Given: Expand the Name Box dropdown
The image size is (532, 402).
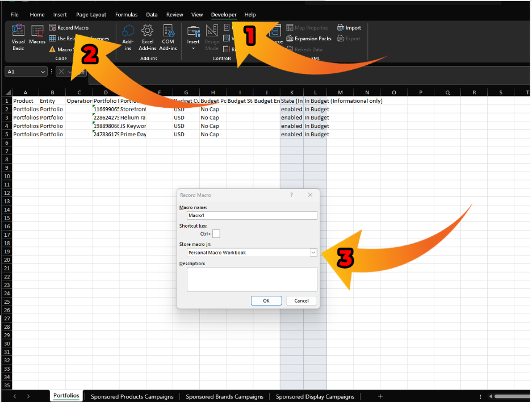Looking at the screenshot, I should click(x=43, y=72).
